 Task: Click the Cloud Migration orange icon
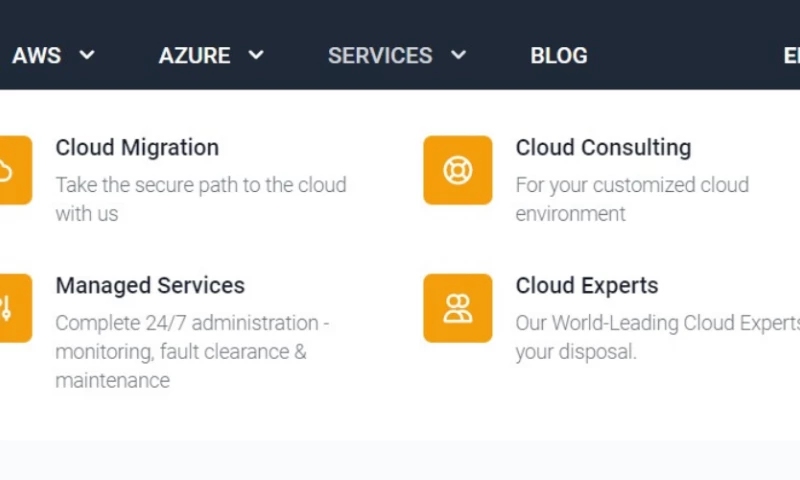[14, 170]
